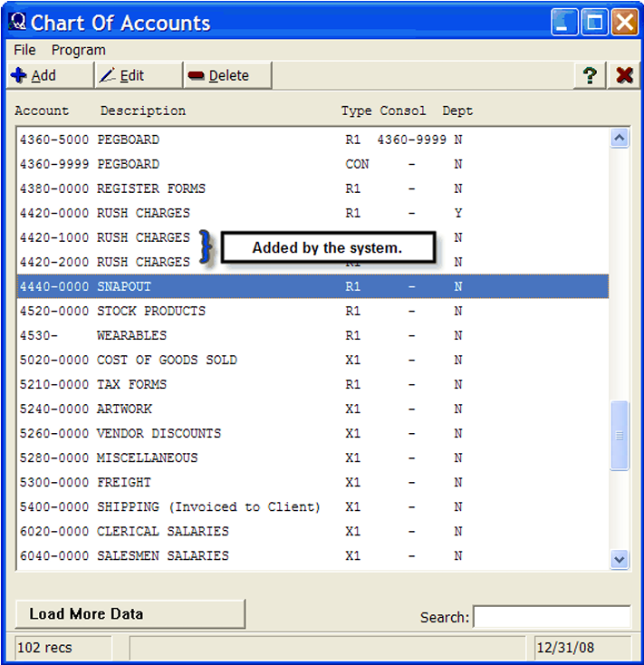This screenshot has height=665, width=644.
Task: Select the 4530- WEARABLES row
Action: [x=312, y=335]
